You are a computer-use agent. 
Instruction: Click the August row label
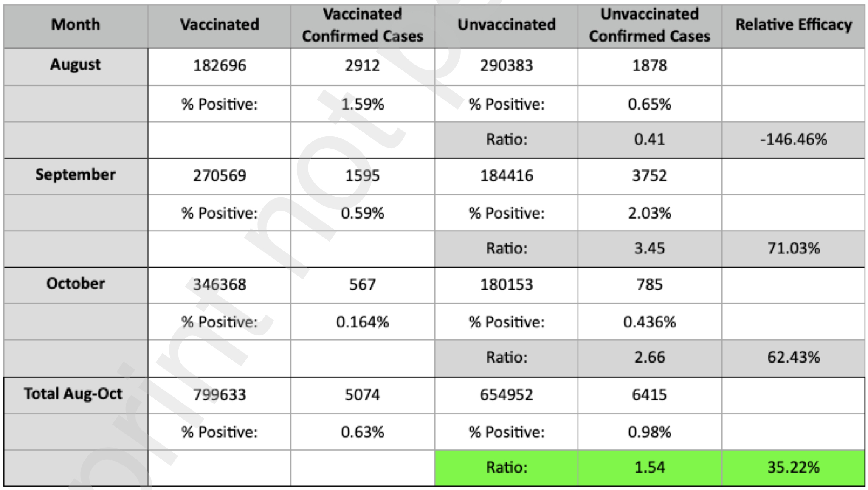(76, 65)
